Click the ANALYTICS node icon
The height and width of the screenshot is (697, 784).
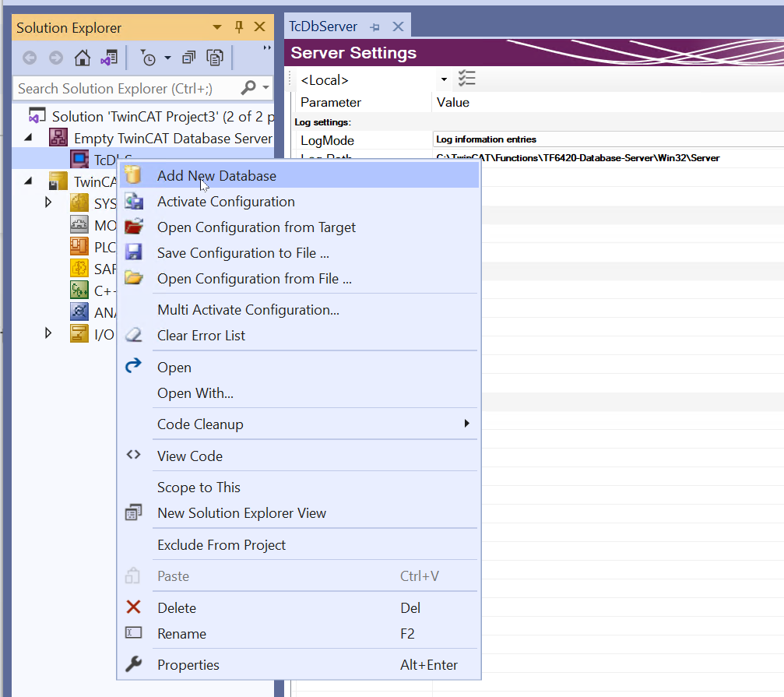[x=79, y=312]
